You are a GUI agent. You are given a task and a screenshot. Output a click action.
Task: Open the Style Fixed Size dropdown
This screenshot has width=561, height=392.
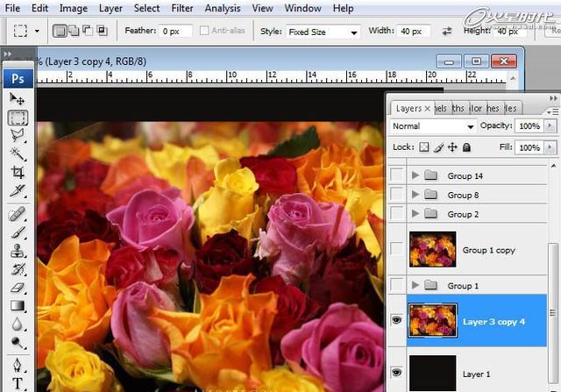click(x=323, y=32)
